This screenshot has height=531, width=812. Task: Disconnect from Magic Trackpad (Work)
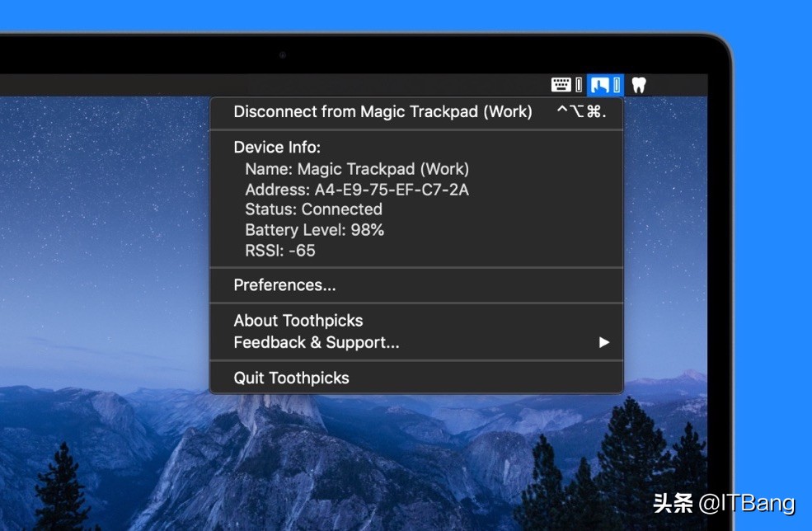(x=383, y=112)
